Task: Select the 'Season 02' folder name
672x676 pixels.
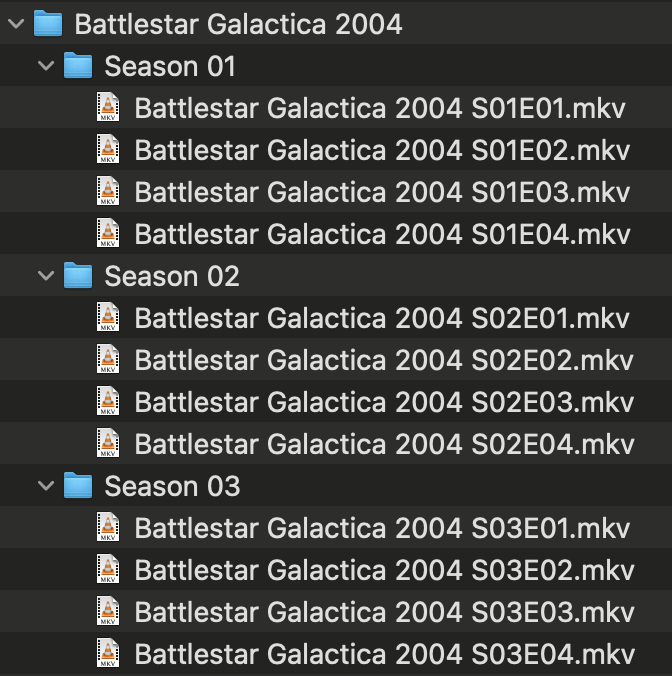Action: coord(172,276)
